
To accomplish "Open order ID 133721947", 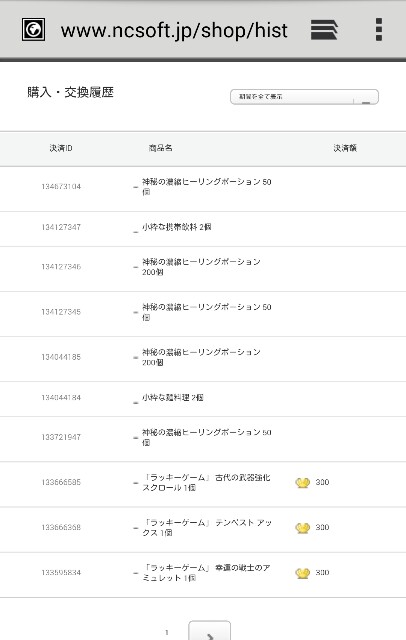I will [61, 437].
